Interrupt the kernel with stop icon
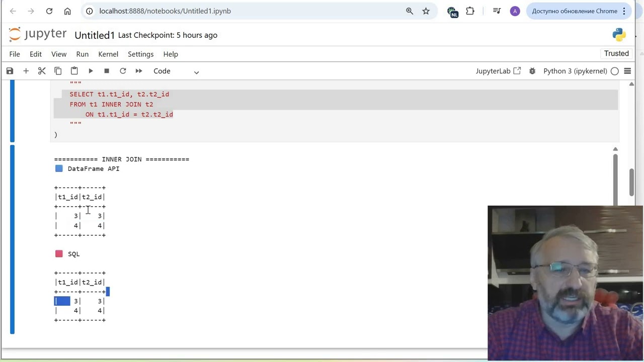The width and height of the screenshot is (644, 362). point(107,71)
